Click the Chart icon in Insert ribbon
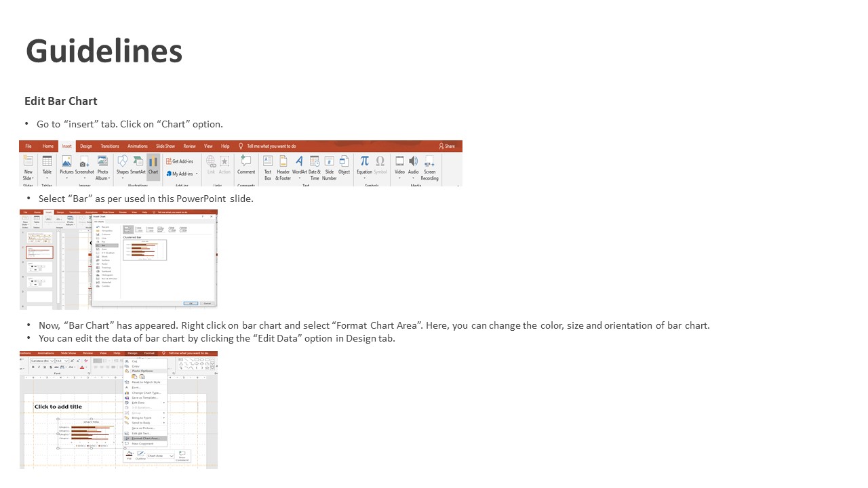This screenshot has height=488, width=868. [x=153, y=165]
